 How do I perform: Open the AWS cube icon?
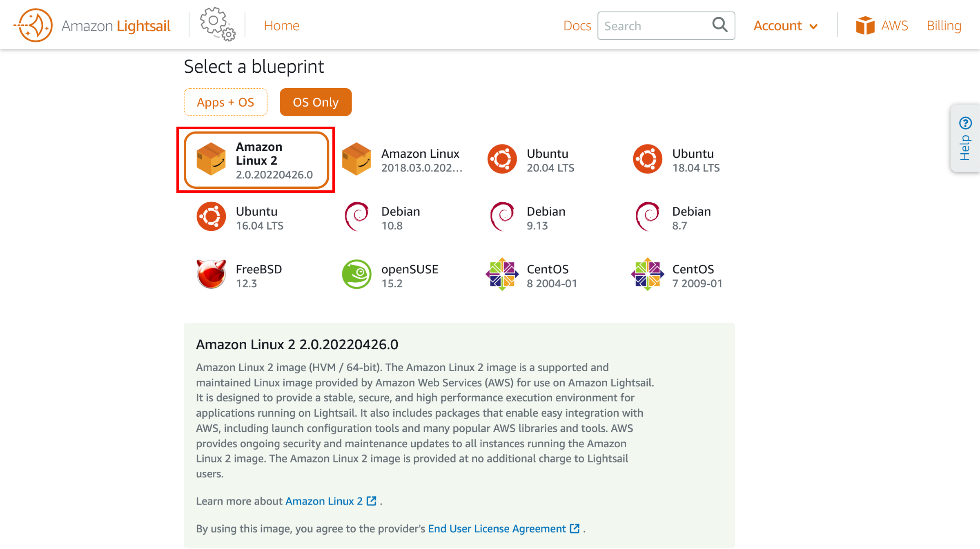pyautogui.click(x=865, y=25)
